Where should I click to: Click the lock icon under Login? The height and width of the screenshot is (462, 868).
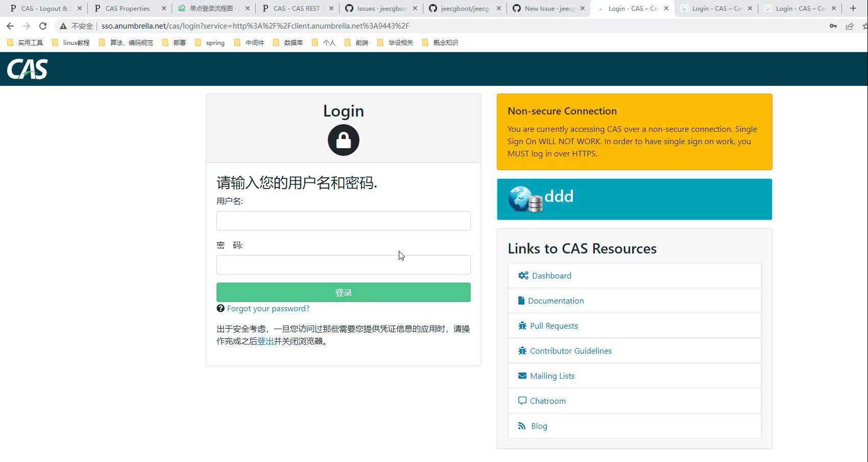click(344, 140)
